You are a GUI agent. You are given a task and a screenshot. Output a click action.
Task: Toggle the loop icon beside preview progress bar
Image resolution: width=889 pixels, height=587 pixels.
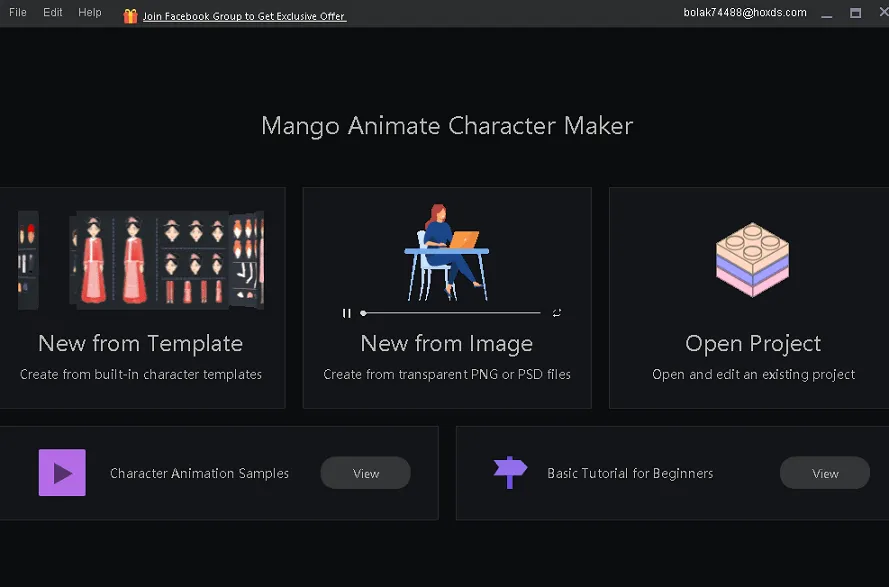557,313
